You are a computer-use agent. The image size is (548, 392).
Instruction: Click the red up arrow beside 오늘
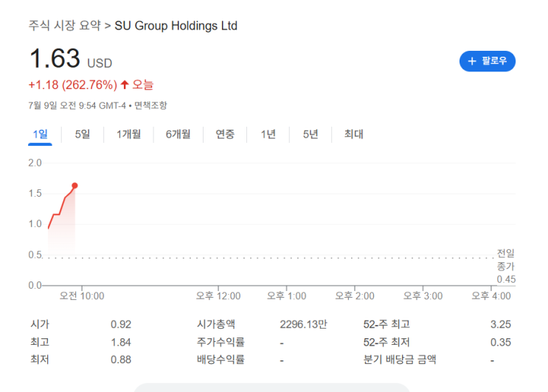point(125,85)
